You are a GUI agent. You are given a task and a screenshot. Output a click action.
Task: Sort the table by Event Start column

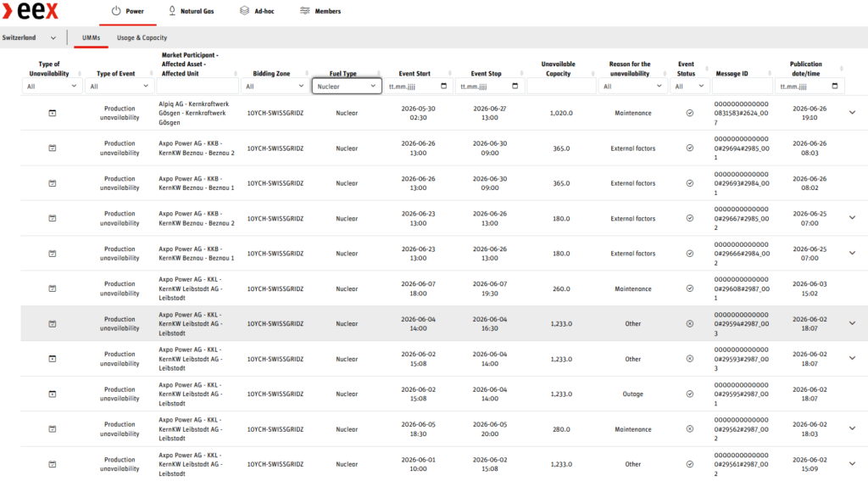point(449,73)
